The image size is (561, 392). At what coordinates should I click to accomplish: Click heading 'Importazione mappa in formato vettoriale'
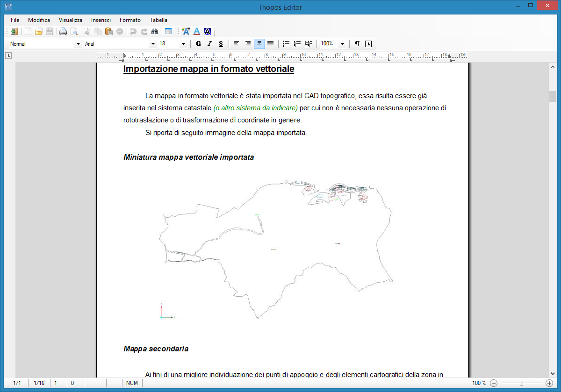(209, 69)
